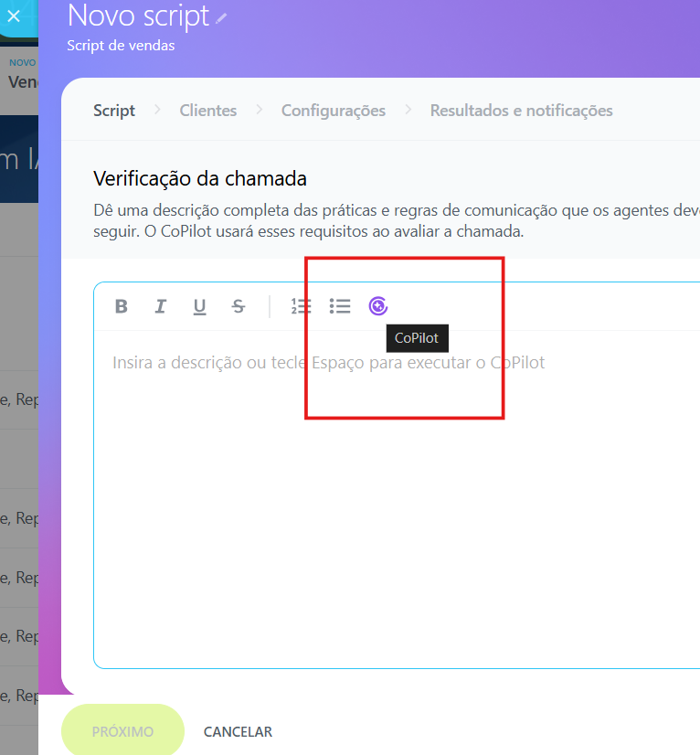The image size is (700, 755).
Task: Apply italic formatting to text
Action: (x=161, y=306)
